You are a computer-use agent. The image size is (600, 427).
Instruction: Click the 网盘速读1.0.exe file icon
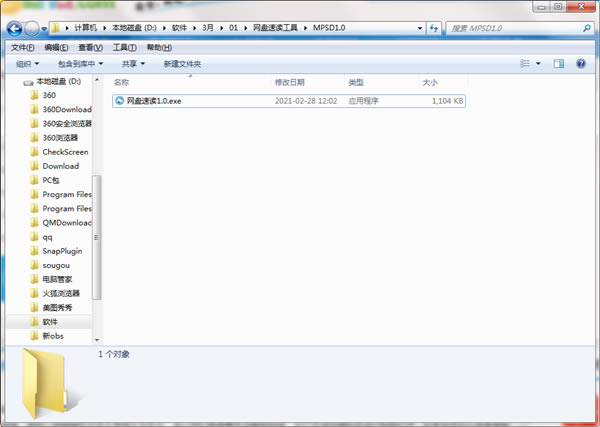[119, 101]
